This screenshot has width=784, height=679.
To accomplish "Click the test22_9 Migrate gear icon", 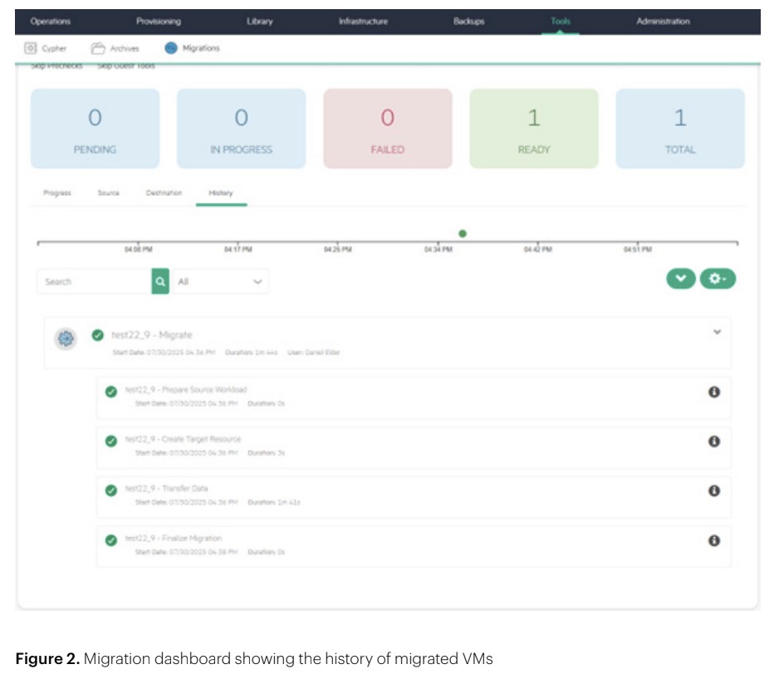I will point(66,338).
